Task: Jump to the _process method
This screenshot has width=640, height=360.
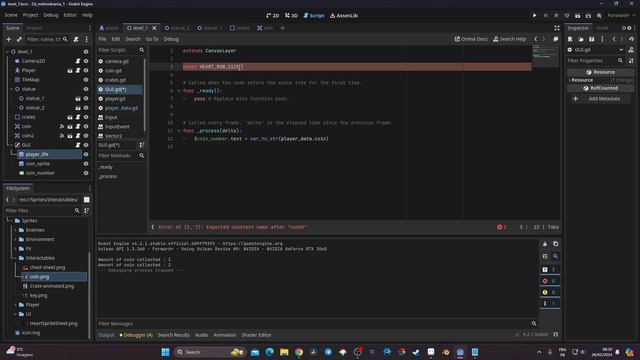Action: [108, 177]
